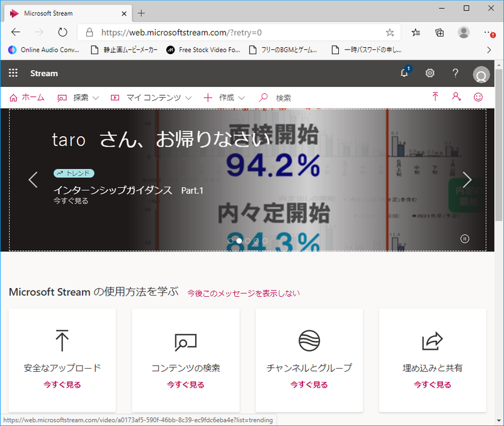Open the notifications bell
Screen dimensions: 504x426
[404, 73]
